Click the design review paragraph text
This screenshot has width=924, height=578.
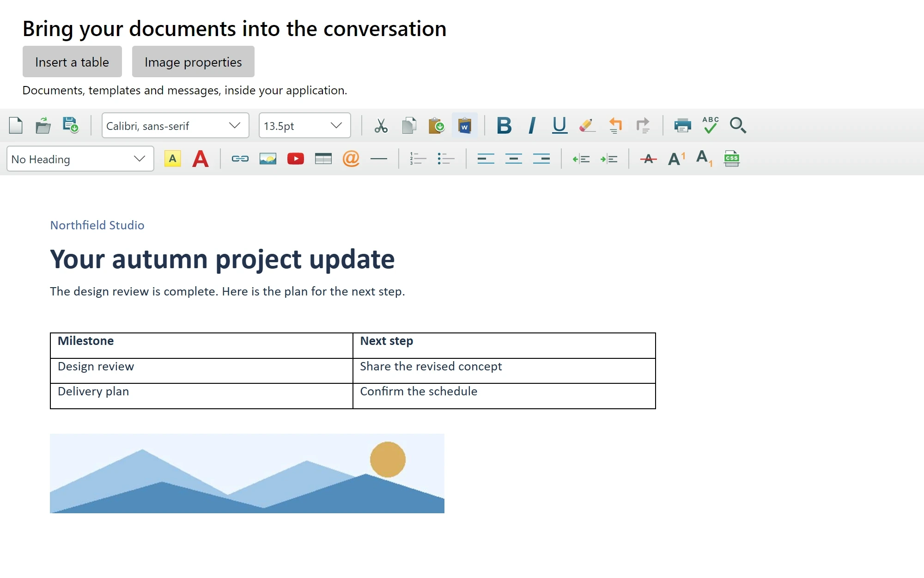pos(227,291)
